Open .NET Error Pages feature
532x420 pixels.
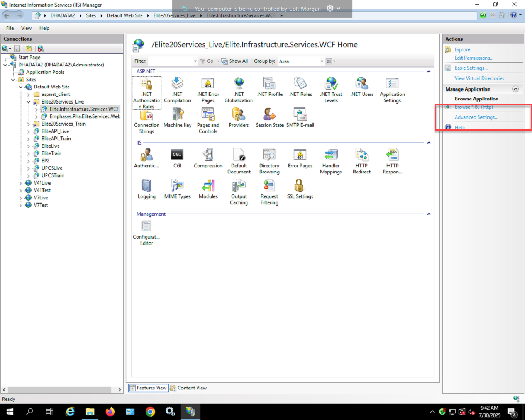(208, 90)
